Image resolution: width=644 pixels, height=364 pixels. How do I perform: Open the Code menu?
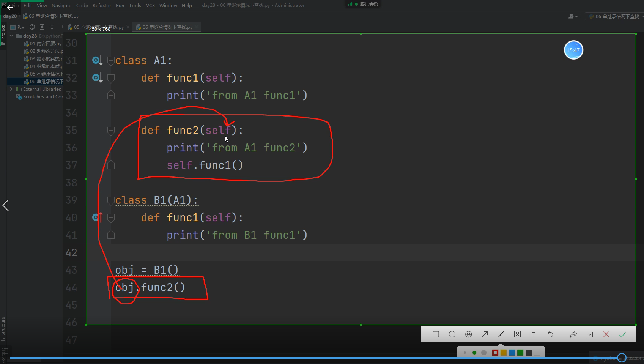pyautogui.click(x=82, y=5)
